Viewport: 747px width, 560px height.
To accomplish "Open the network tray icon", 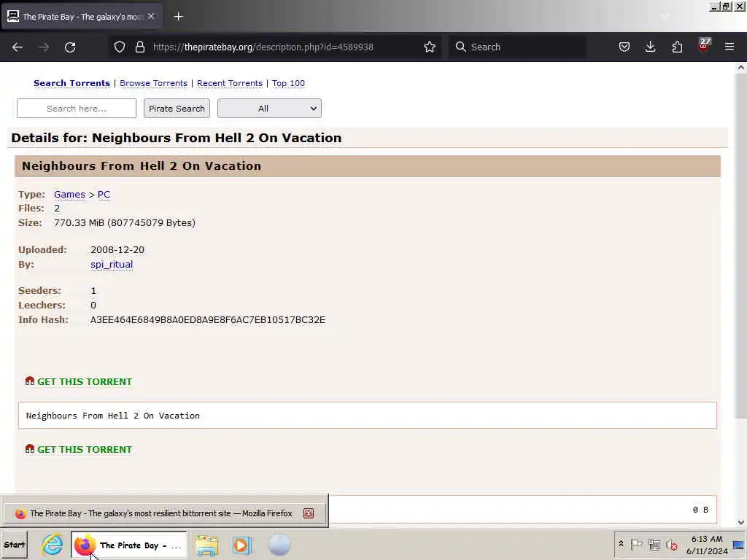I will pyautogui.click(x=654, y=544).
